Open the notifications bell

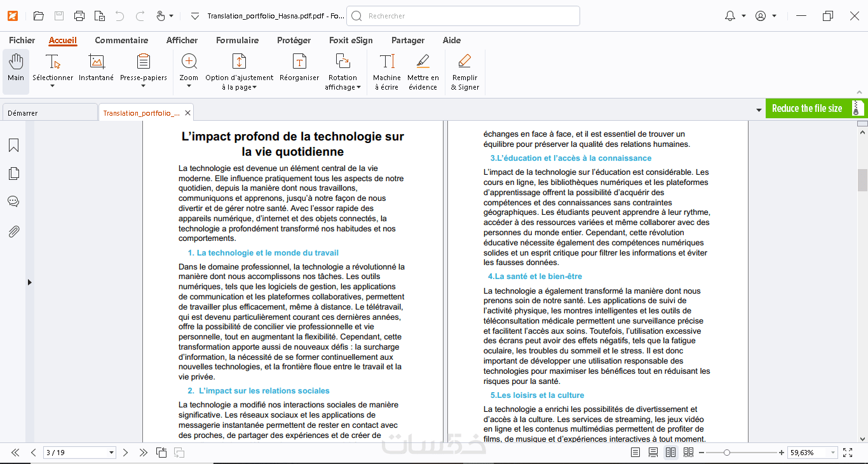pos(730,16)
